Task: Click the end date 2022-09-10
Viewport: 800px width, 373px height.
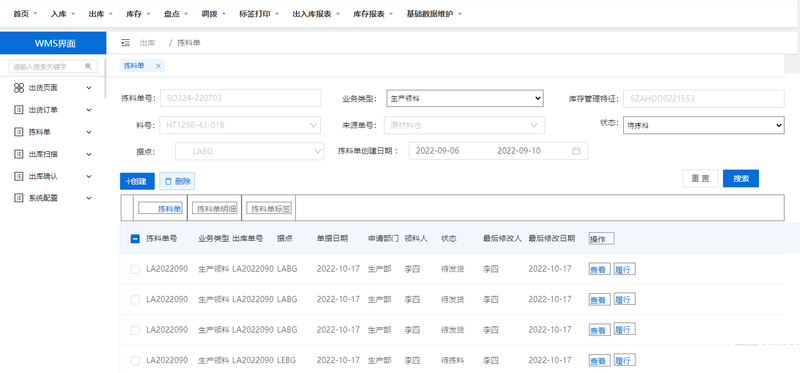Action: 519,151
